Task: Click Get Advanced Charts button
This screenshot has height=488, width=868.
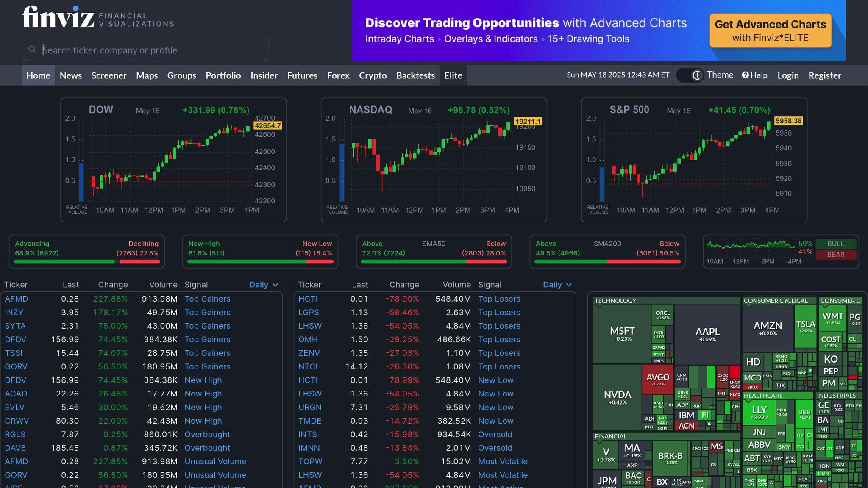Action: pos(771,30)
